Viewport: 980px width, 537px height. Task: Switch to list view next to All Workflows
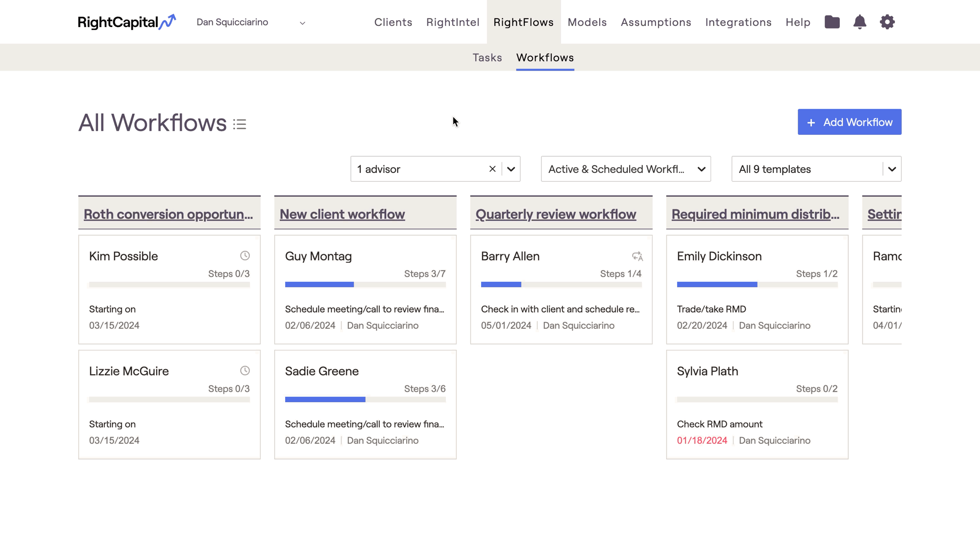(x=240, y=124)
